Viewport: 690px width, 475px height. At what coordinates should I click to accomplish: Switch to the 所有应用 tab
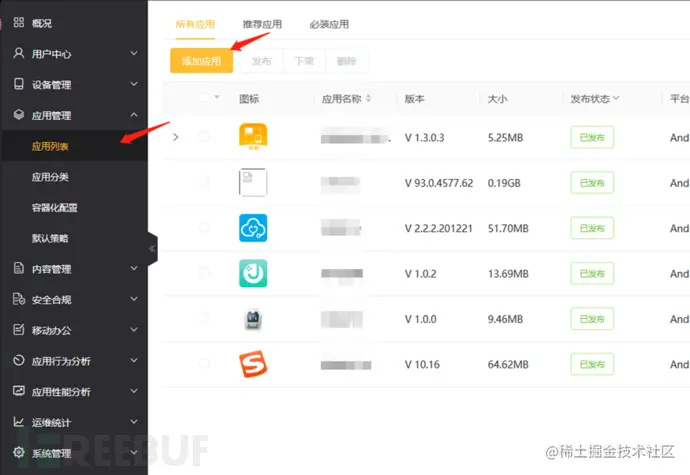coord(195,24)
